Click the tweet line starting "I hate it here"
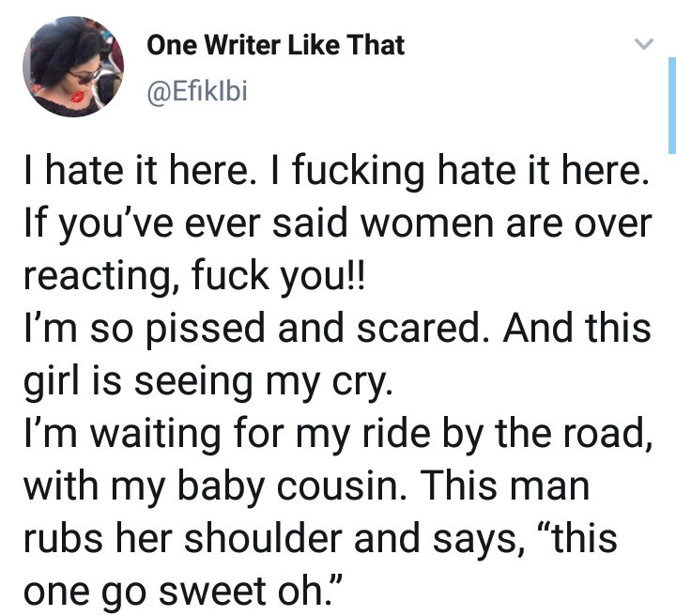Screen dimensions: 676x616 click(337, 170)
